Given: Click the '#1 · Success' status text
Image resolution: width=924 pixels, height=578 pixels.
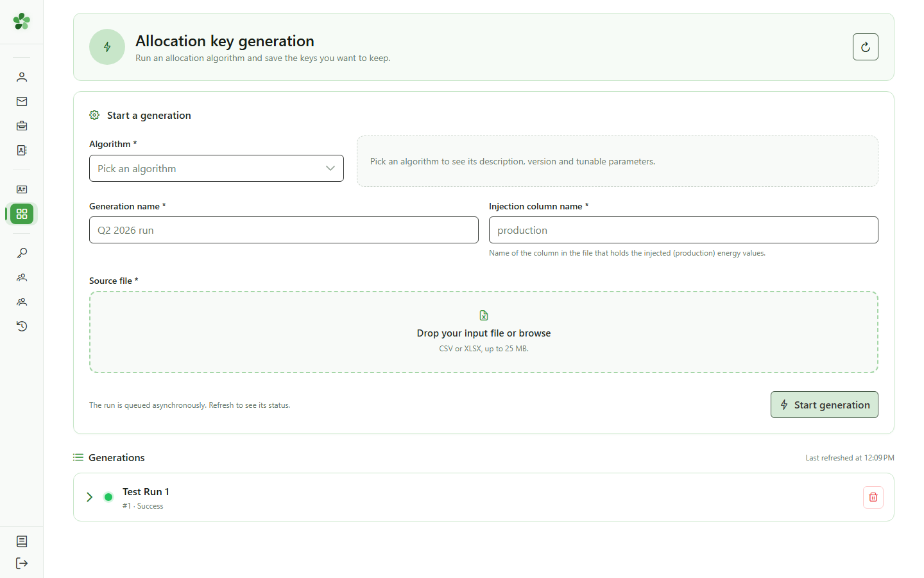Looking at the screenshot, I should coord(143,506).
